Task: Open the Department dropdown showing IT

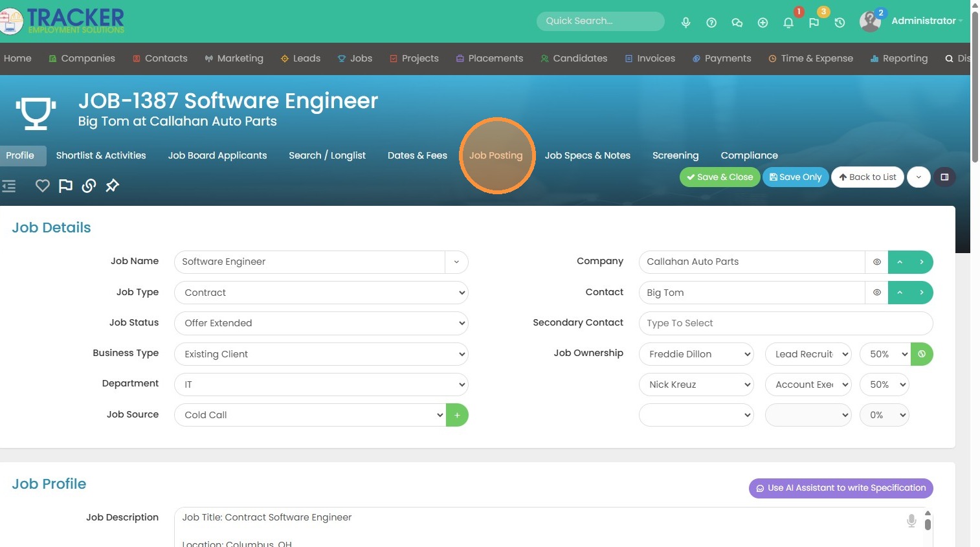Action: 321,385
